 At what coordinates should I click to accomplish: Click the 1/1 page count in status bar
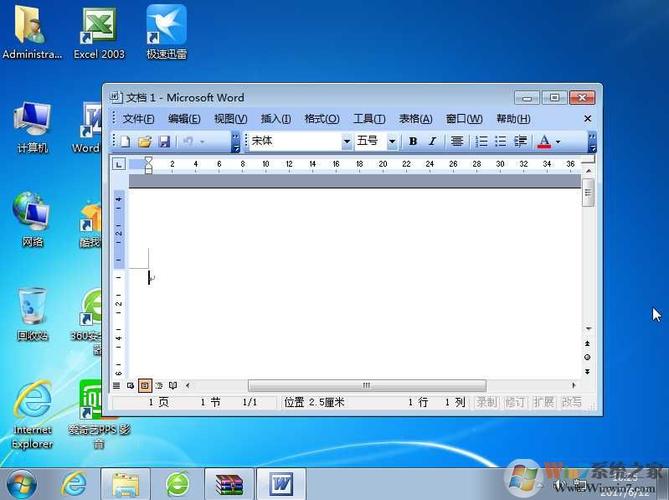(250, 402)
